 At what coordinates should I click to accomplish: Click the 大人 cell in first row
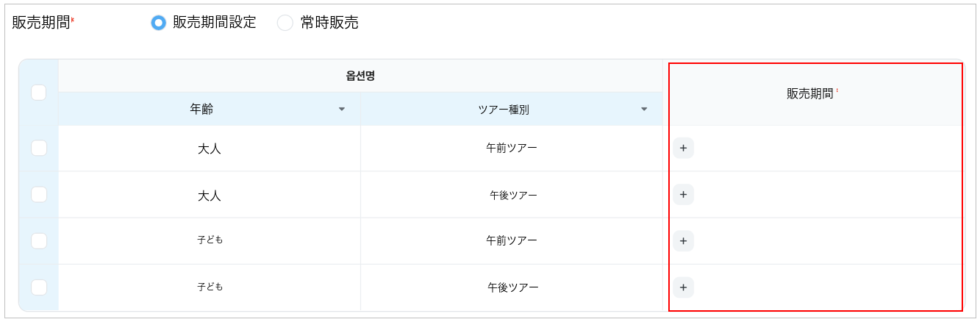(x=210, y=149)
